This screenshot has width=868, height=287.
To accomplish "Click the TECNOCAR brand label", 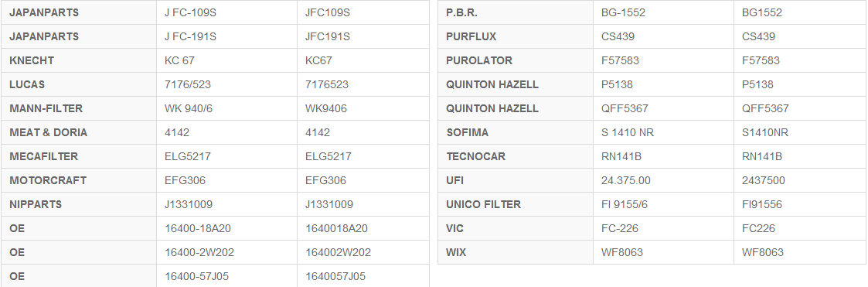I will (475, 156).
